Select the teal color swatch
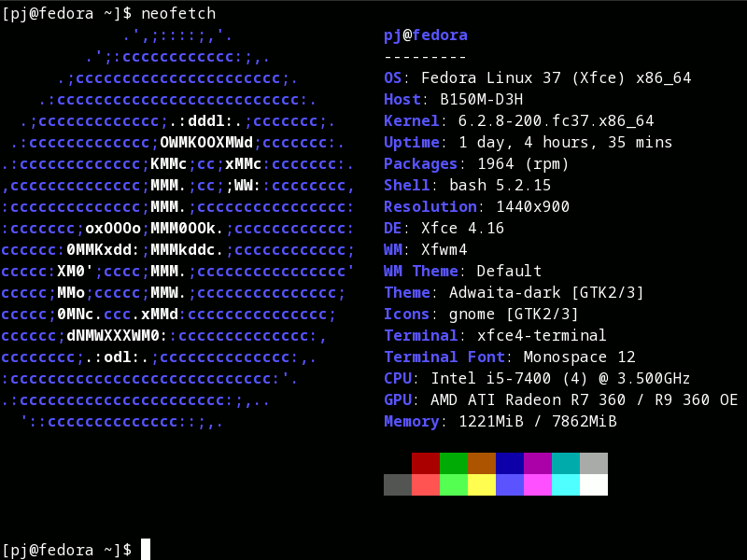Screen dimensions: 747x560 566,463
